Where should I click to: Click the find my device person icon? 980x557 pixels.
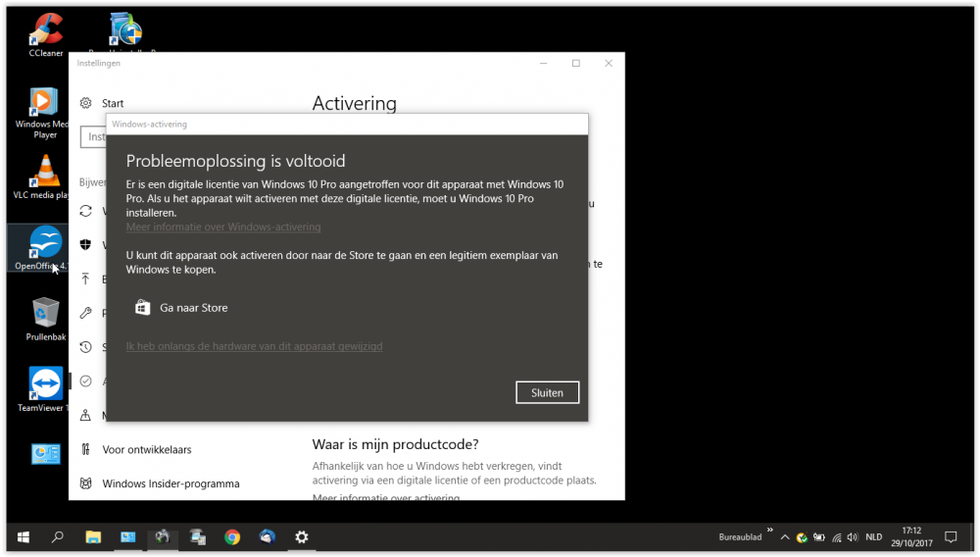coord(85,415)
